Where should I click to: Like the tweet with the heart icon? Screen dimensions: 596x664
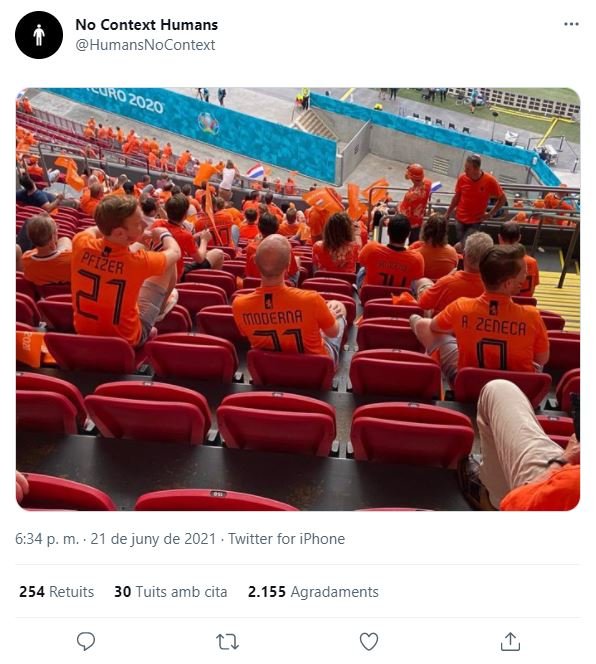pyautogui.click(x=369, y=642)
